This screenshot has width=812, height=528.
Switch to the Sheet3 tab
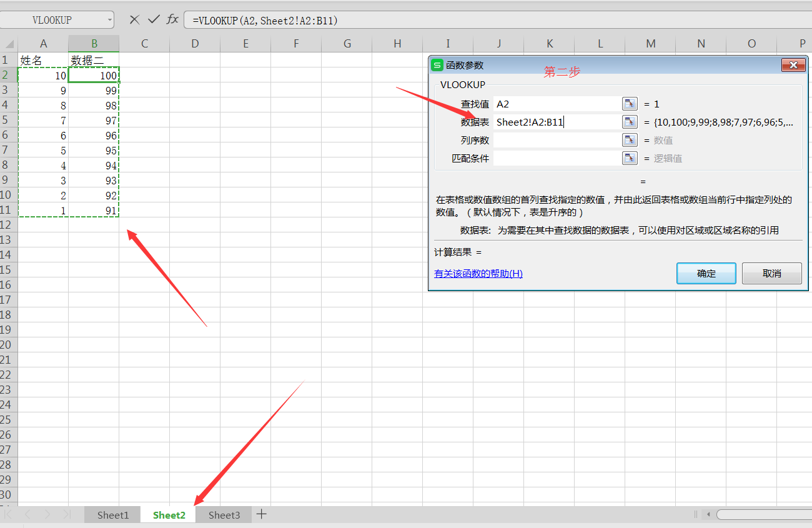point(224,515)
